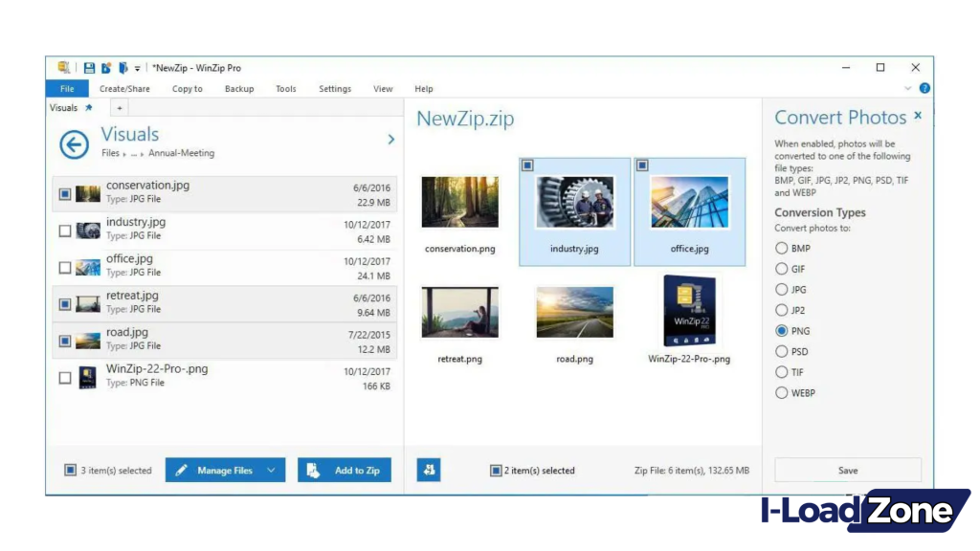Screen dimensions: 980x551
Task: Check the industry.jpg checkbox in file list
Action: (x=65, y=231)
